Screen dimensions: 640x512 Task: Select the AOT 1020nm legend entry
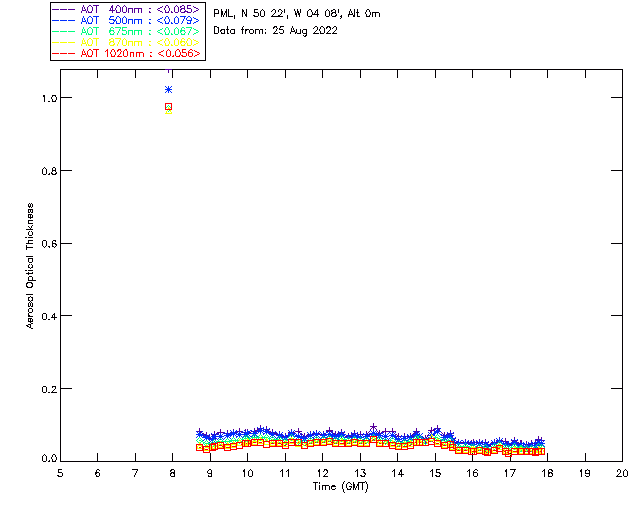[x=126, y=53]
